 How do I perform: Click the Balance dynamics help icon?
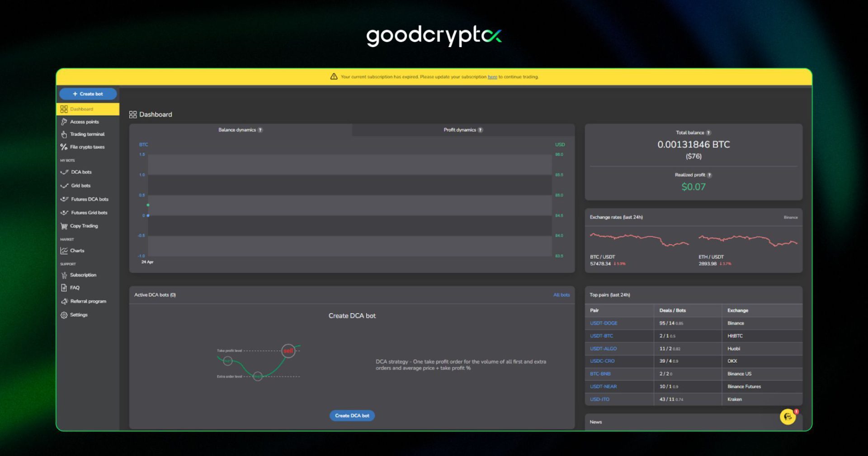tap(260, 130)
